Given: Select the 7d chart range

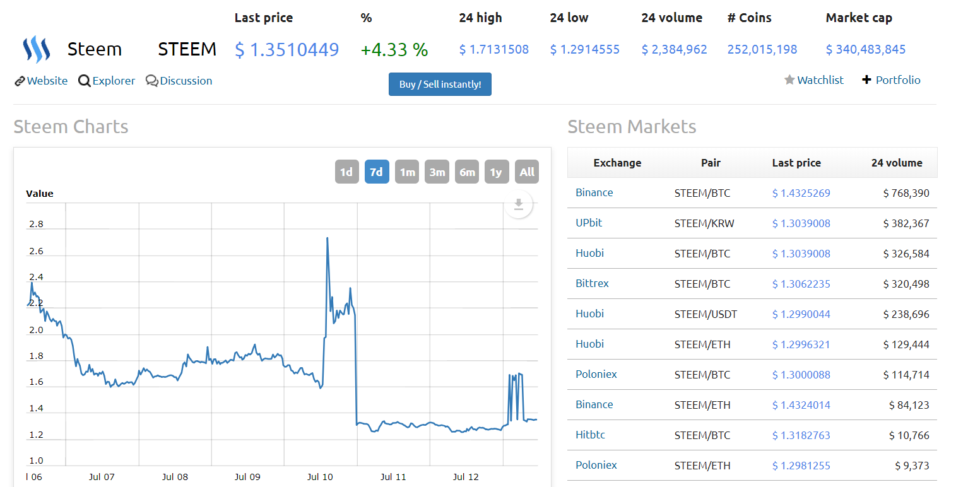Looking at the screenshot, I should [377, 172].
